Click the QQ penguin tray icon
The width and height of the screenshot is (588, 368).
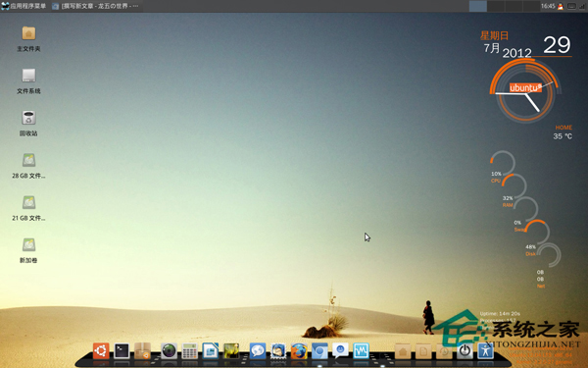point(561,6)
